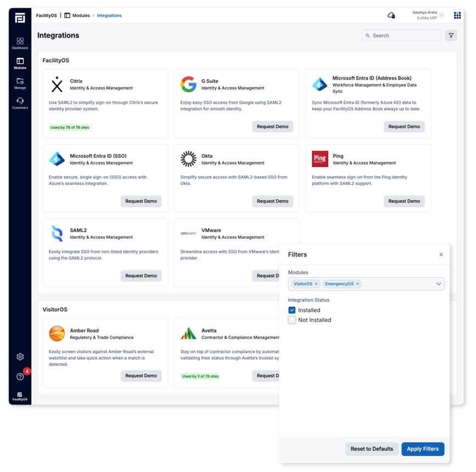Click Modules breadcrumb link
This screenshot has width=476, height=472.
(x=82, y=15)
